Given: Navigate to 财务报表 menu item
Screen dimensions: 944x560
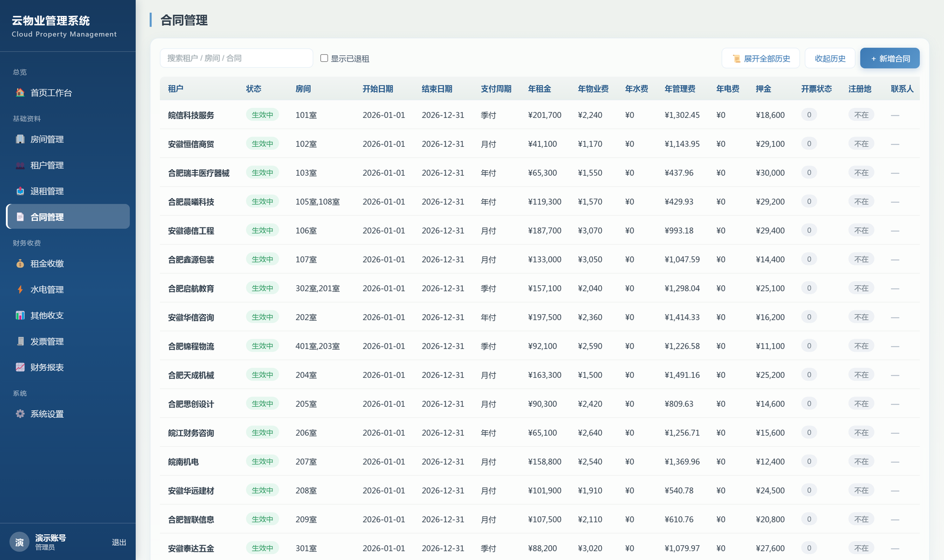Looking at the screenshot, I should pos(68,367).
